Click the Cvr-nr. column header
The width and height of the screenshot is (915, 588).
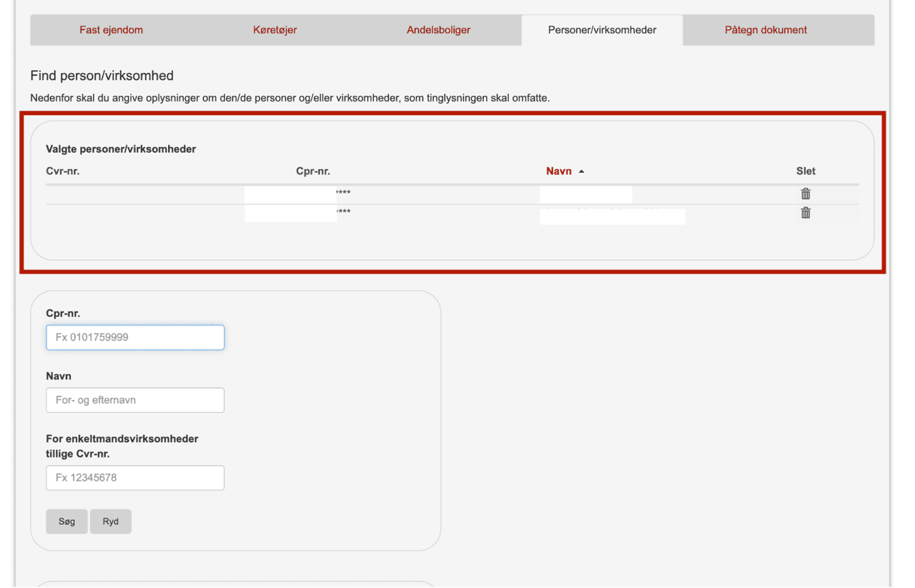pyautogui.click(x=62, y=171)
